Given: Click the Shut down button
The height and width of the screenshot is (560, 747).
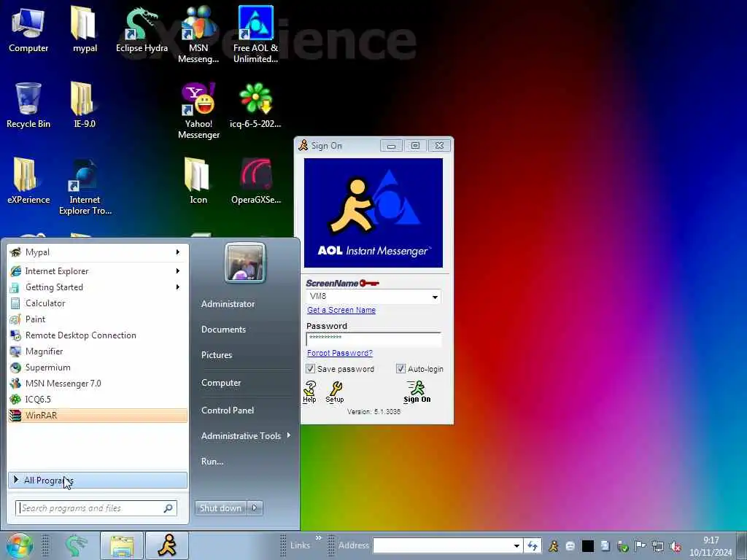Looking at the screenshot, I should pos(220,507).
